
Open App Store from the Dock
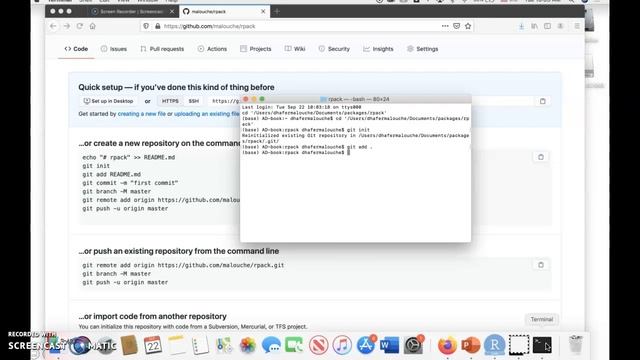tap(366, 345)
